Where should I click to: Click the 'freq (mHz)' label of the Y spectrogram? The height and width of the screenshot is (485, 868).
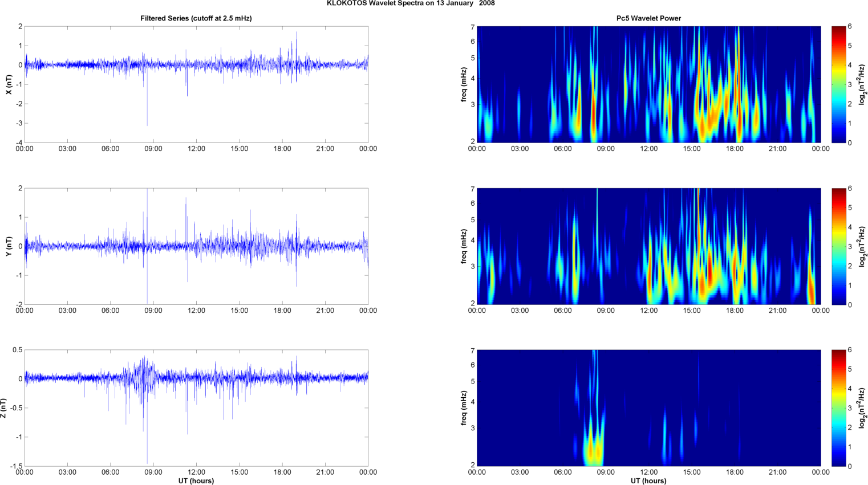[x=464, y=246]
